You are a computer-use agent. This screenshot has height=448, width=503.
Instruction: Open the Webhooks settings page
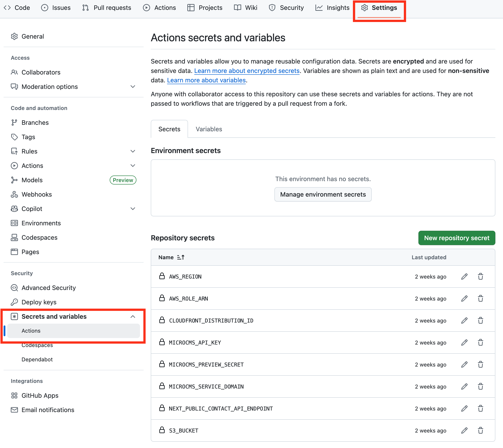37,194
